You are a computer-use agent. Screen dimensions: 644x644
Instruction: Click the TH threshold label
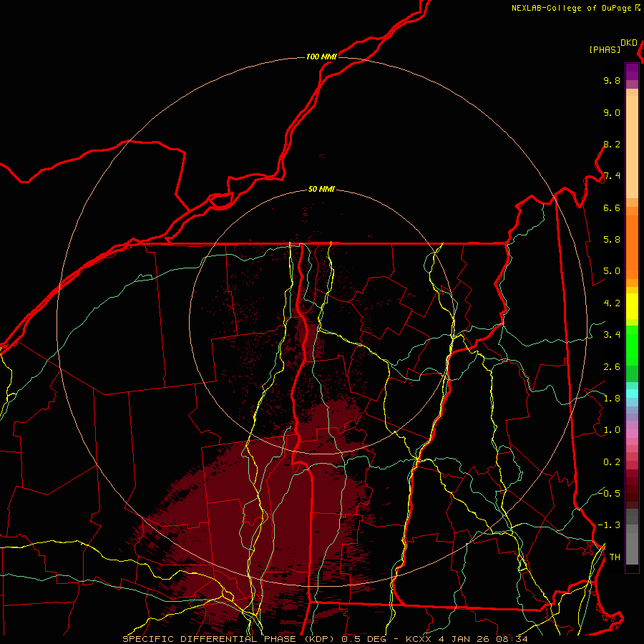[x=615, y=557]
